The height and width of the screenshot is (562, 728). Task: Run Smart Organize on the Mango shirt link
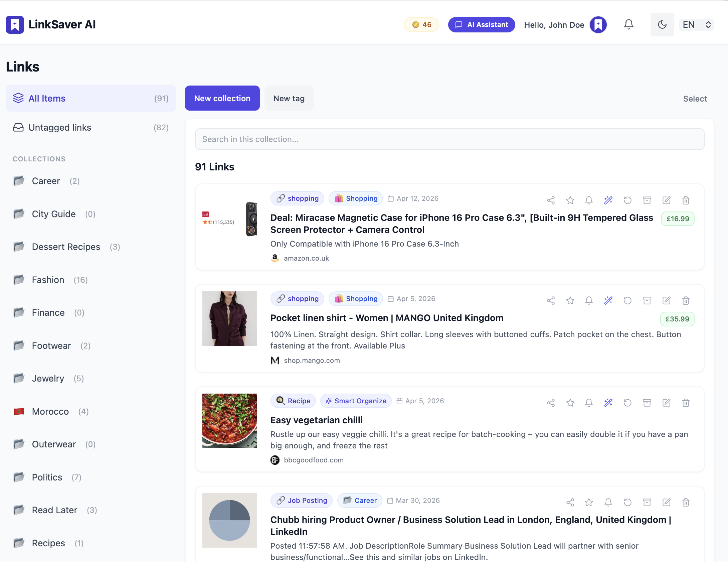[608, 300]
